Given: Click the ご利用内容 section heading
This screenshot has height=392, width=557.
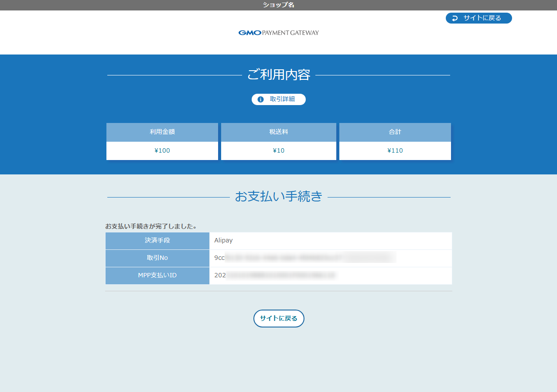Looking at the screenshot, I should [x=278, y=75].
